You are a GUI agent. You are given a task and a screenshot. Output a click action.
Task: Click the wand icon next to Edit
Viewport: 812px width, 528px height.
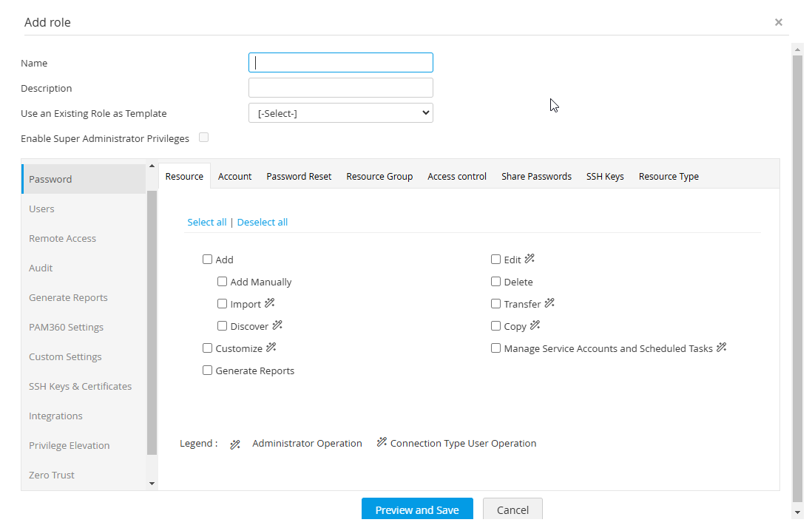tap(530, 260)
